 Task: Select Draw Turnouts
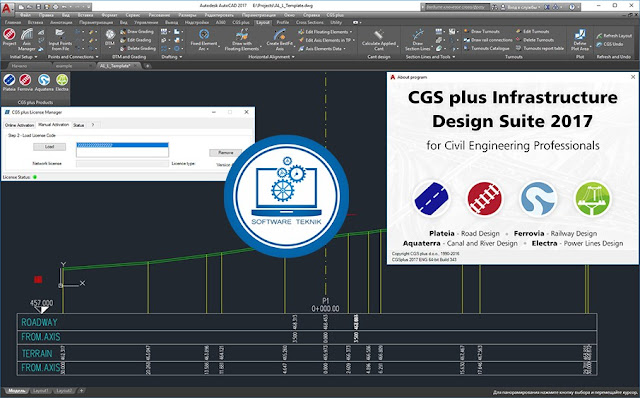(482, 31)
